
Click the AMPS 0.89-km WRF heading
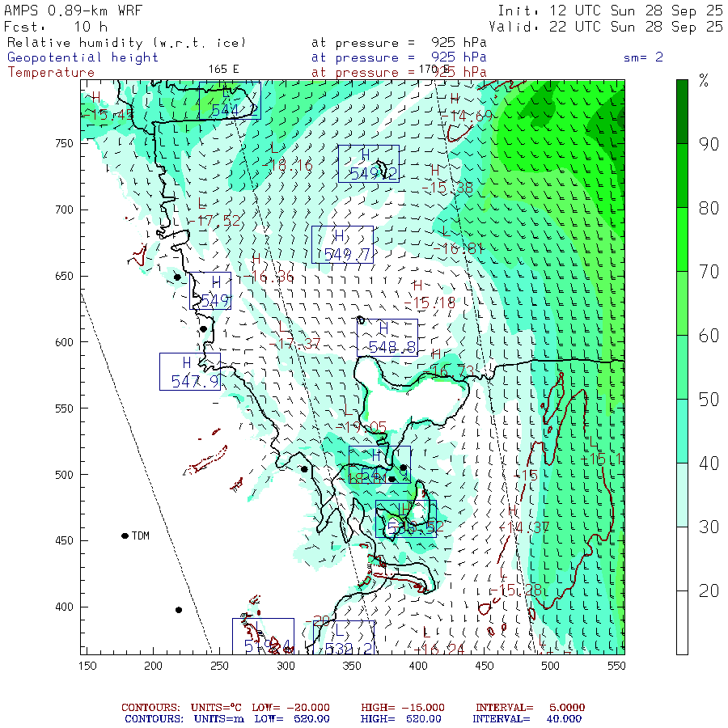[70, 11]
